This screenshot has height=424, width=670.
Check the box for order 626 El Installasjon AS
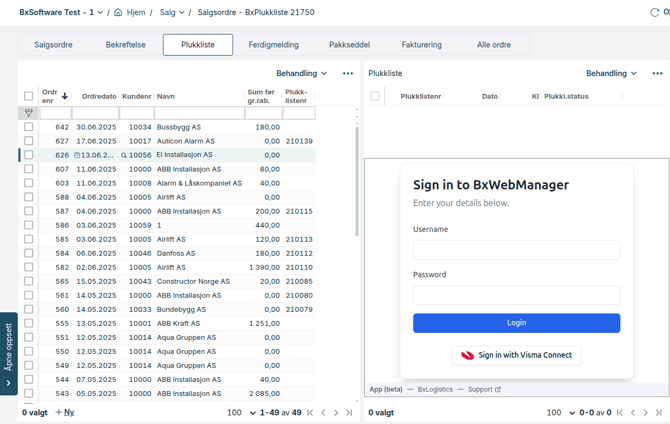tap(29, 155)
